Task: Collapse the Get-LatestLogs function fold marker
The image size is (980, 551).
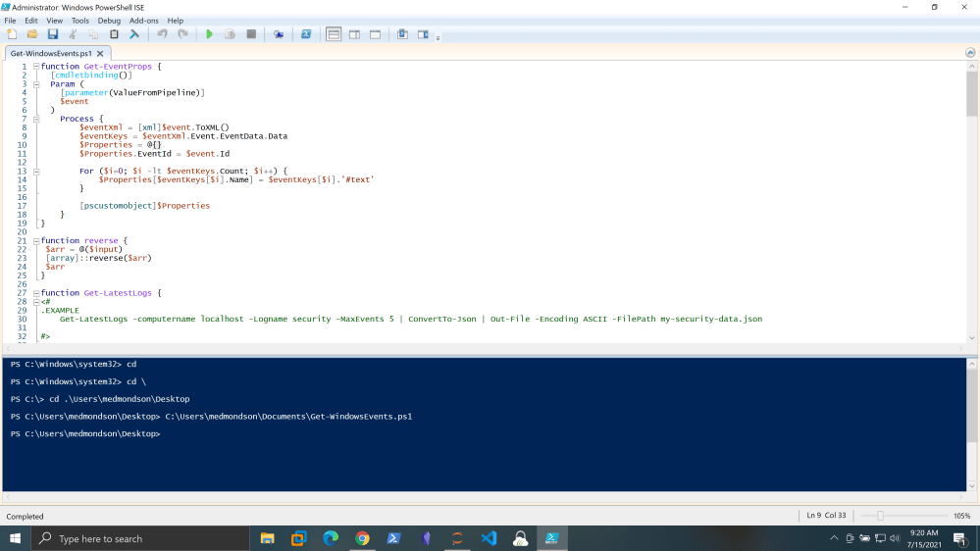Action: pos(36,293)
